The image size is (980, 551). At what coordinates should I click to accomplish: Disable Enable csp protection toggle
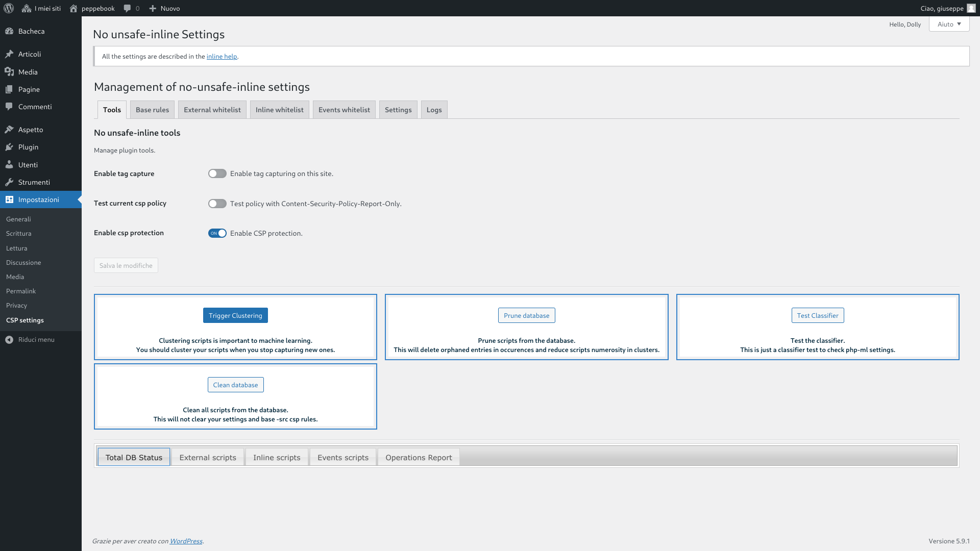(x=217, y=233)
